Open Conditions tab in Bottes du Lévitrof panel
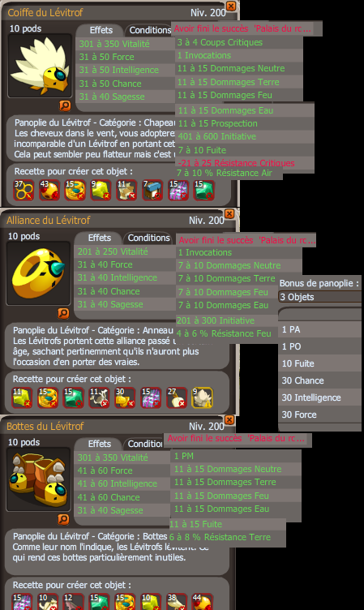The width and height of the screenshot is (364, 610). tap(145, 444)
